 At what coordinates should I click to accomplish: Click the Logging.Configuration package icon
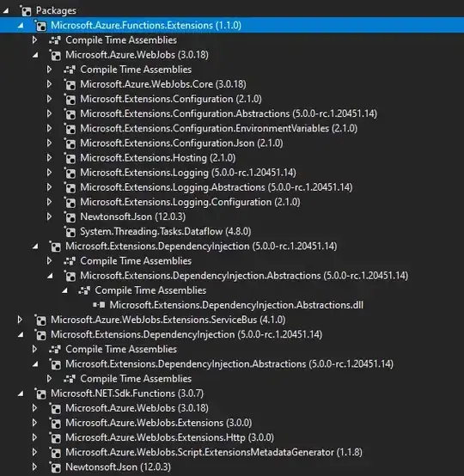70,203
